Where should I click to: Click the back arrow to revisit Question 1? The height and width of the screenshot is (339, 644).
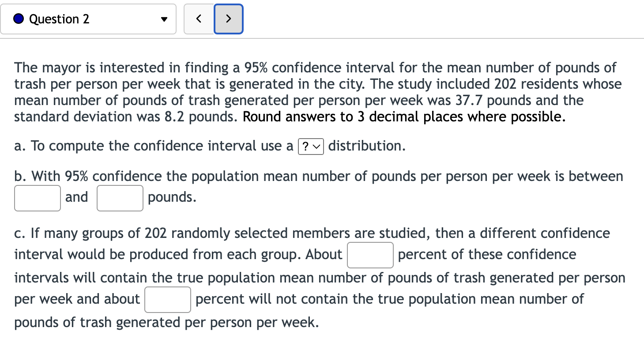199,19
